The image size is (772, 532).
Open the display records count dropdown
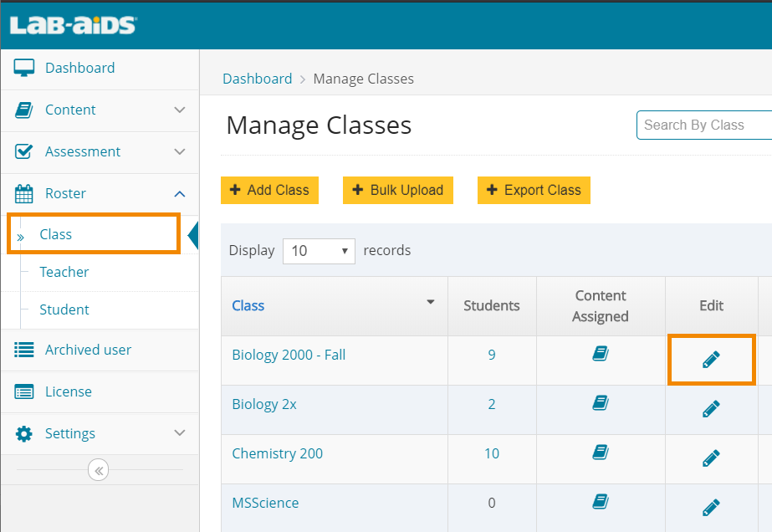pos(319,250)
